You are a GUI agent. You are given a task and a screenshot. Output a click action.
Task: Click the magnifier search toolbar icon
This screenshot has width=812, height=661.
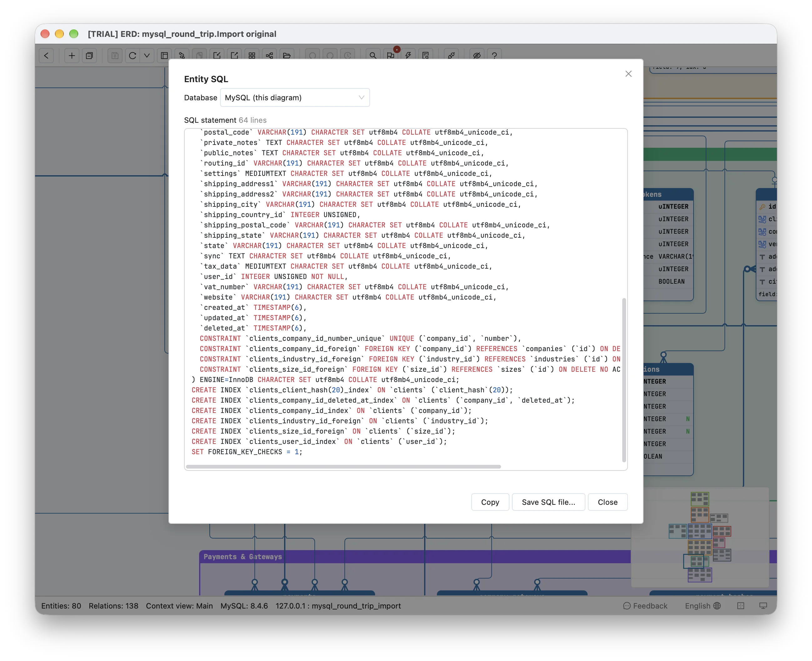373,56
